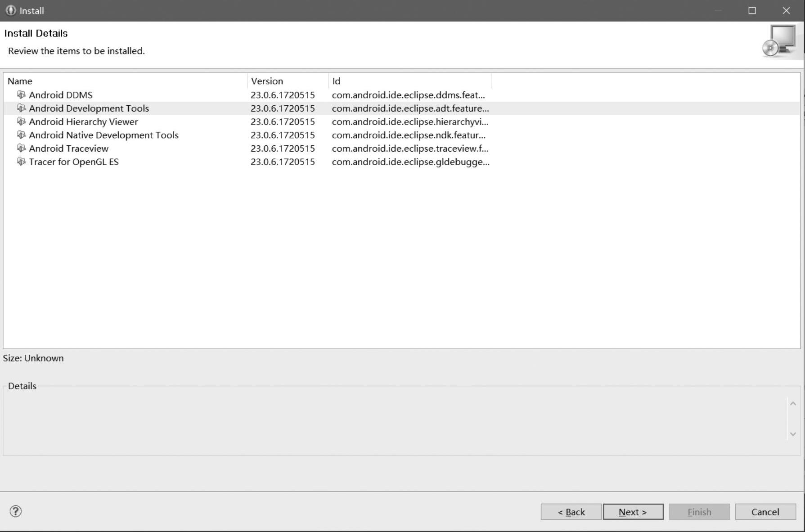
Task: Click the disabled Finish button
Action: pos(699,512)
